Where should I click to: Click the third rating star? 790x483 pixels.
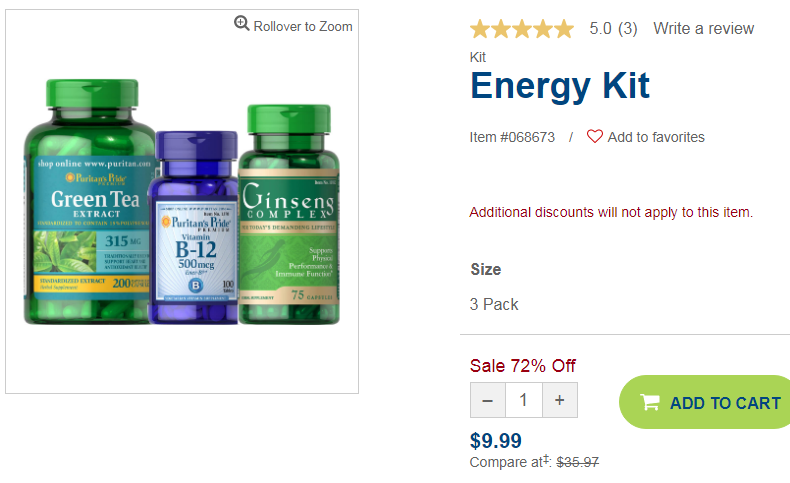[x=522, y=29]
